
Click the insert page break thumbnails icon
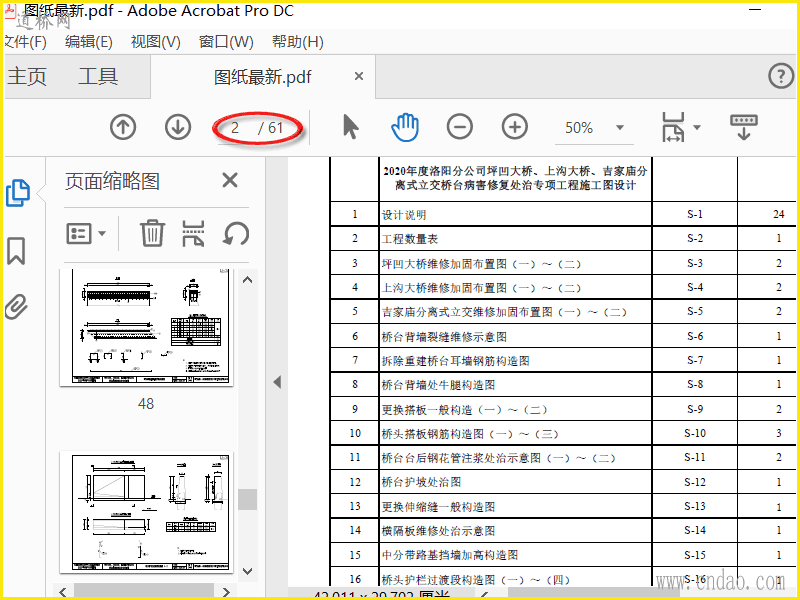[193, 233]
